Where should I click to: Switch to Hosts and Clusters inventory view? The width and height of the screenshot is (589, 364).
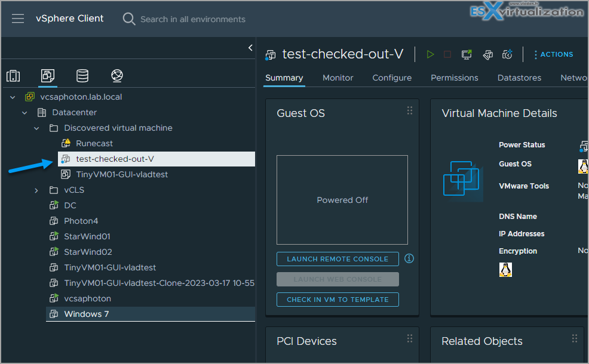[13, 76]
